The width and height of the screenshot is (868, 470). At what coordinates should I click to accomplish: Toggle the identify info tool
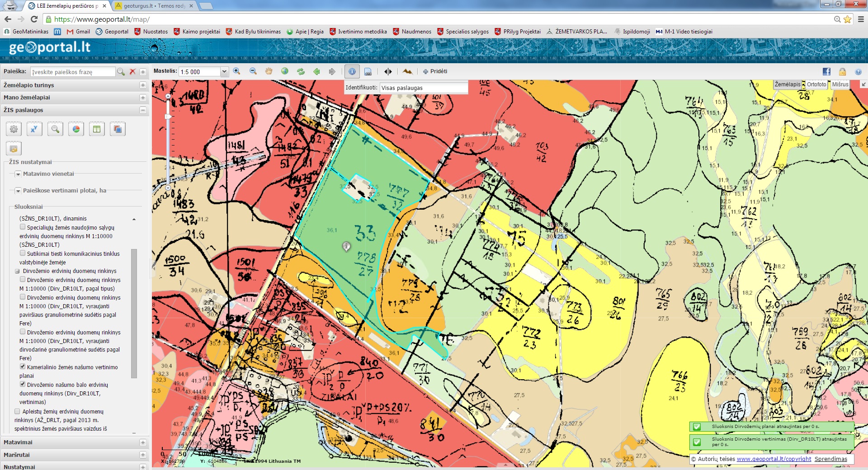[x=352, y=71]
